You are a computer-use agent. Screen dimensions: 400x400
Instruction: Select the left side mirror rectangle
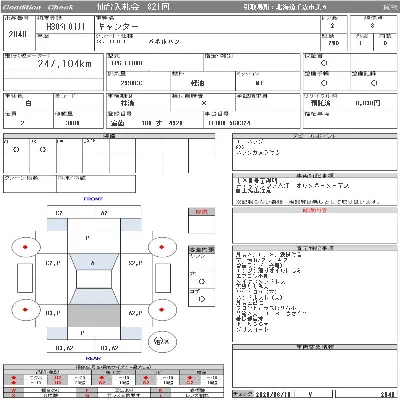25,278
